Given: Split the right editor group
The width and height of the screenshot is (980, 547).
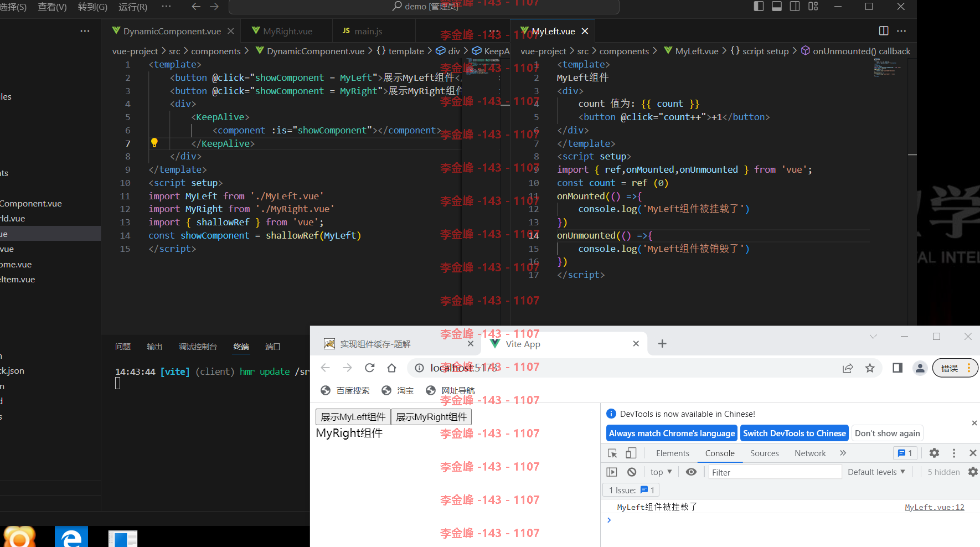Looking at the screenshot, I should 884,31.
